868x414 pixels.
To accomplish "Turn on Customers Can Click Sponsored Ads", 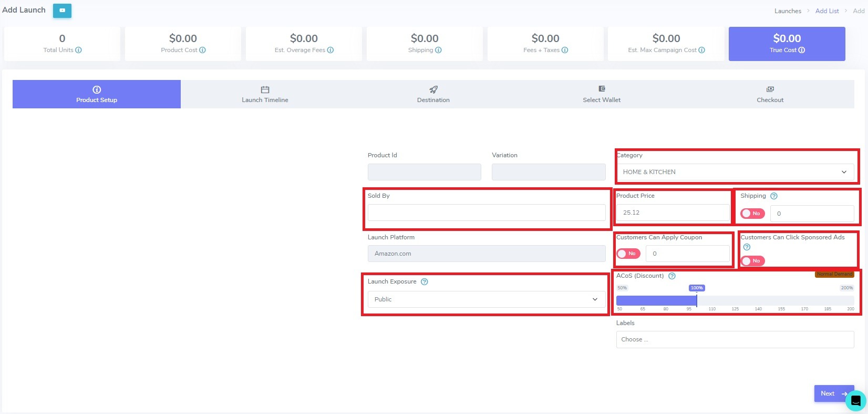I will pos(752,261).
